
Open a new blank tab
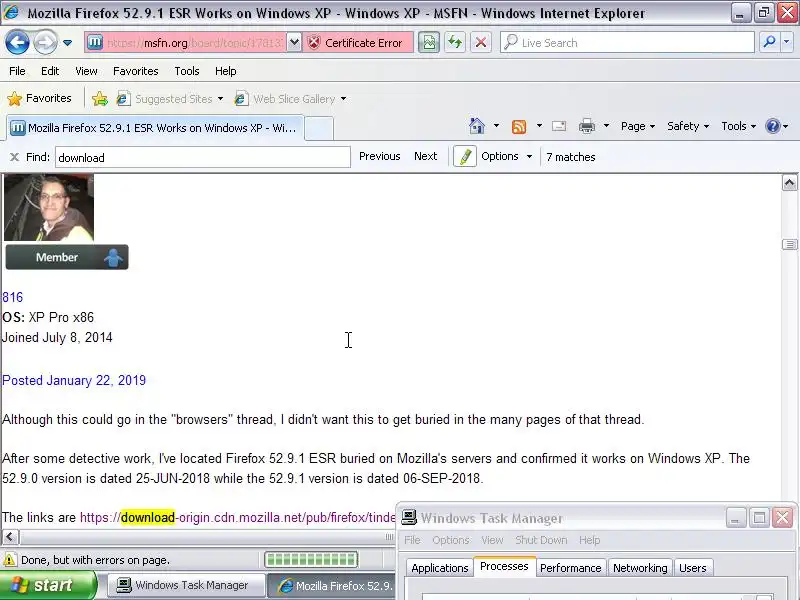[x=319, y=128]
